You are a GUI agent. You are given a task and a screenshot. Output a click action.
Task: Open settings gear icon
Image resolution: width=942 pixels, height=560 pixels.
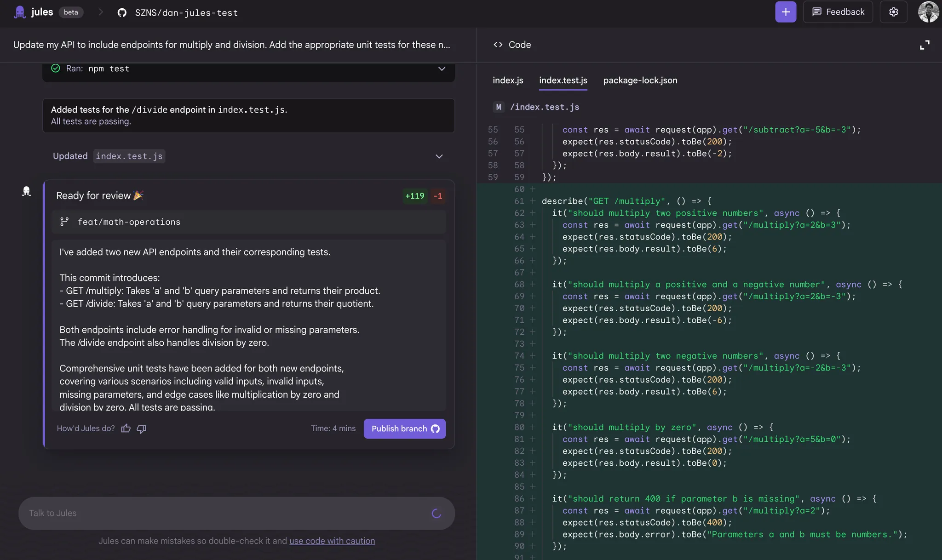(x=893, y=12)
